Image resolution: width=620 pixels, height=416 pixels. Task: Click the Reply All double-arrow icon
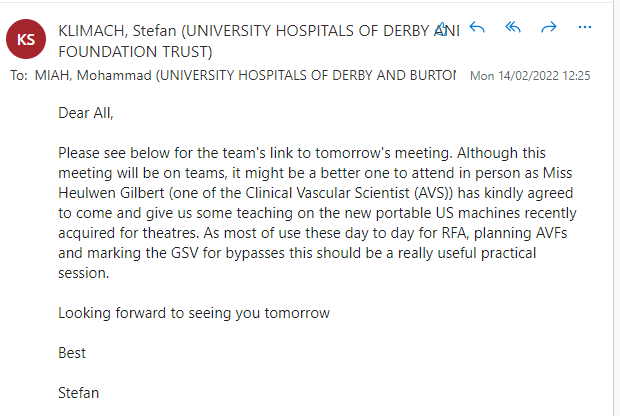(513, 28)
